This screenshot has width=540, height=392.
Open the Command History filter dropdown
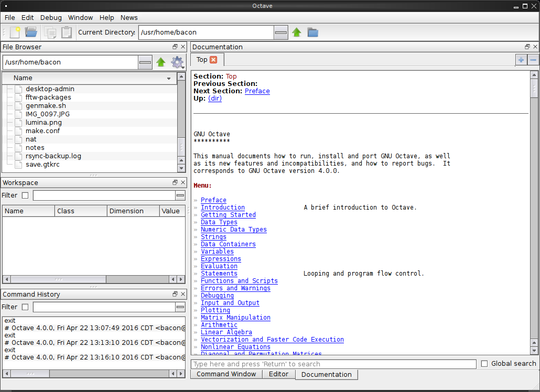click(180, 307)
